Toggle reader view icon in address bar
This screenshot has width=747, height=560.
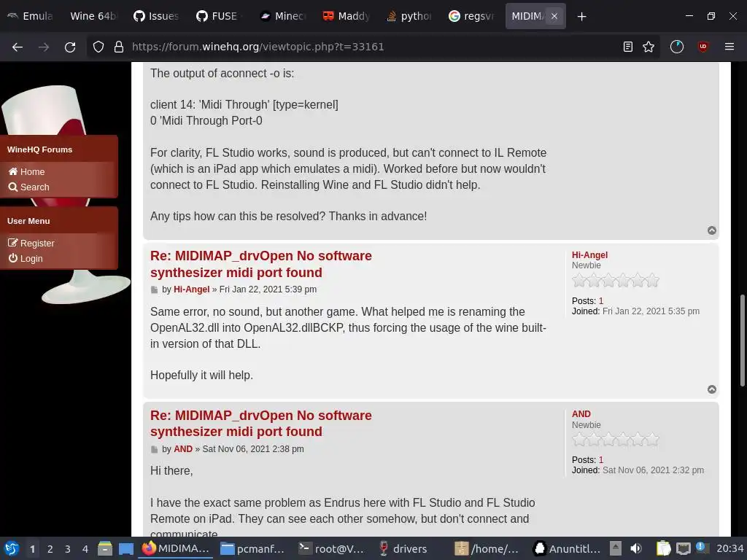pos(628,47)
